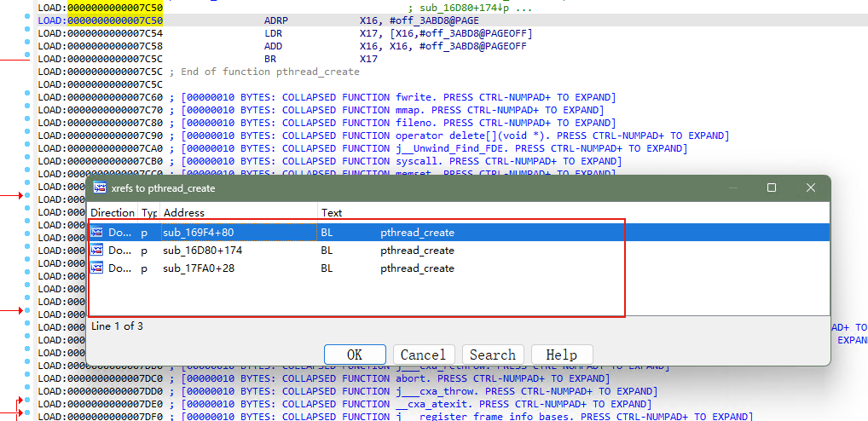Sort xrefs by the Address column header
This screenshot has width=868, height=421.
point(239,212)
